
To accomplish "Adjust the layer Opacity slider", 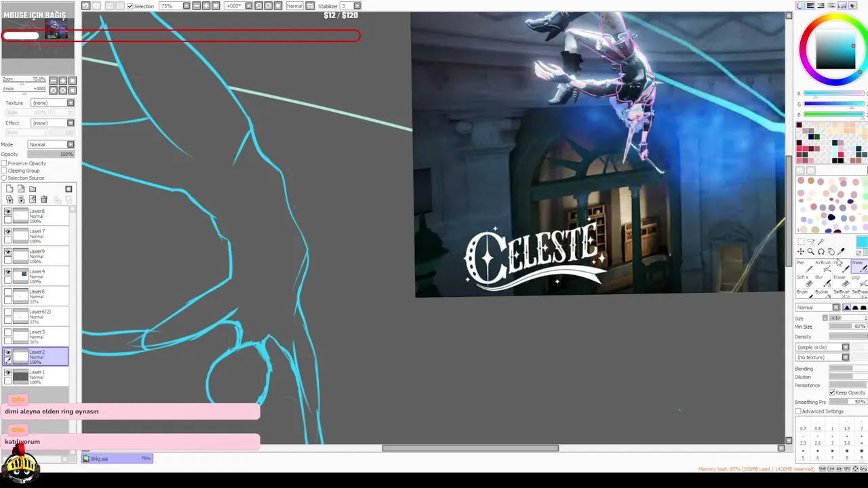I will (51, 155).
